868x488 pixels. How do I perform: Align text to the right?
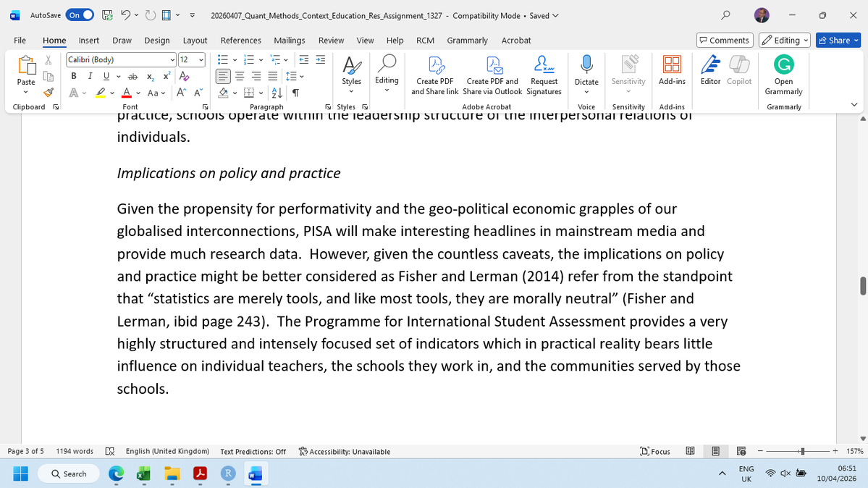256,77
